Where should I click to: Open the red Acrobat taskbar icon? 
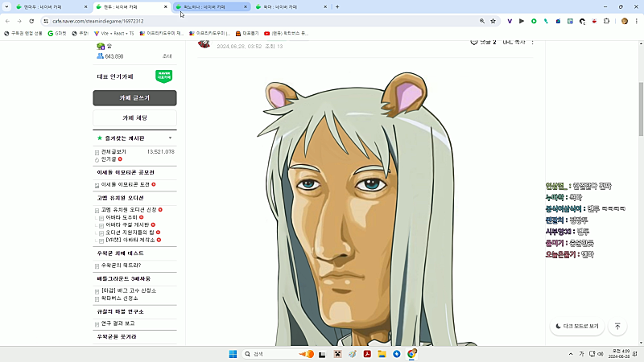(367, 354)
